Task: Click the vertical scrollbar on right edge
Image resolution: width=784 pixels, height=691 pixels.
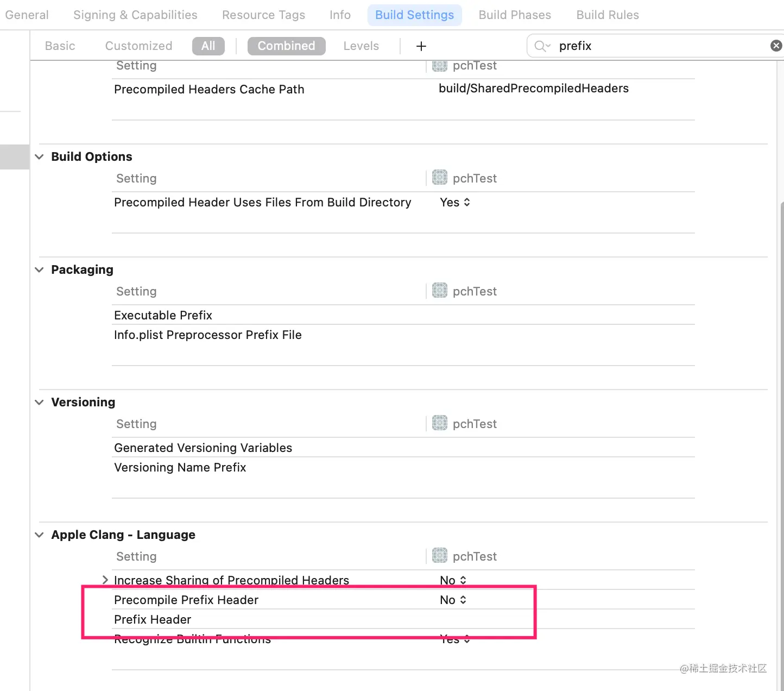Action: pyautogui.click(x=782, y=445)
